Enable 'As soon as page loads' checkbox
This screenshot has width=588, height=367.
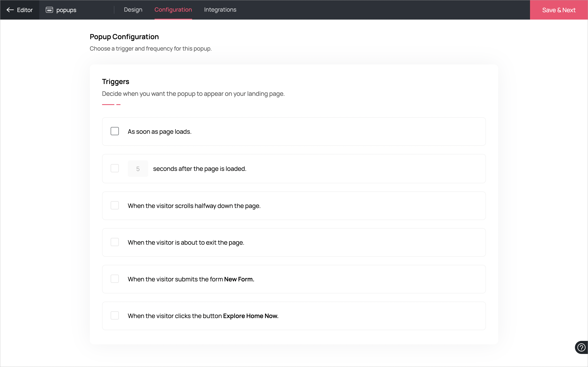point(115,131)
